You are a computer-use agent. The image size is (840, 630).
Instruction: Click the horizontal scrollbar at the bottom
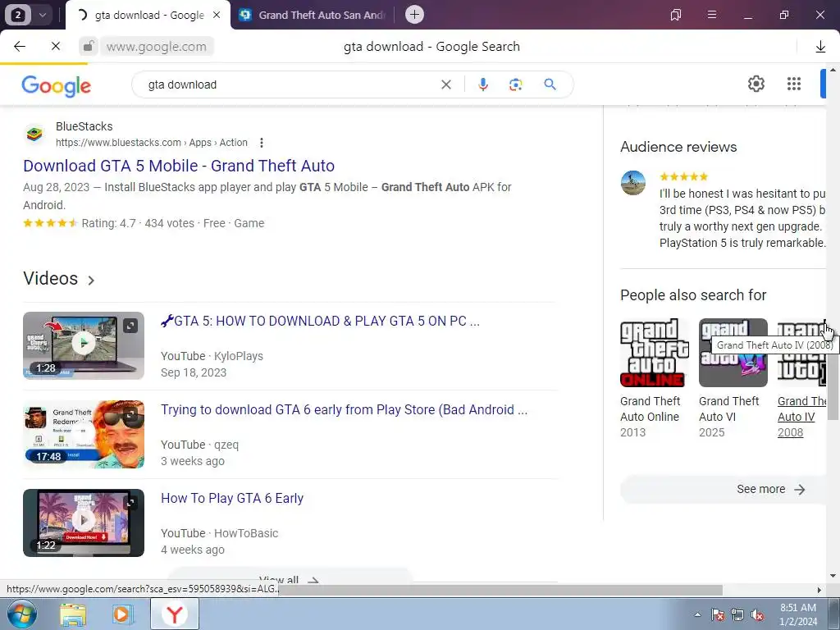(500, 590)
